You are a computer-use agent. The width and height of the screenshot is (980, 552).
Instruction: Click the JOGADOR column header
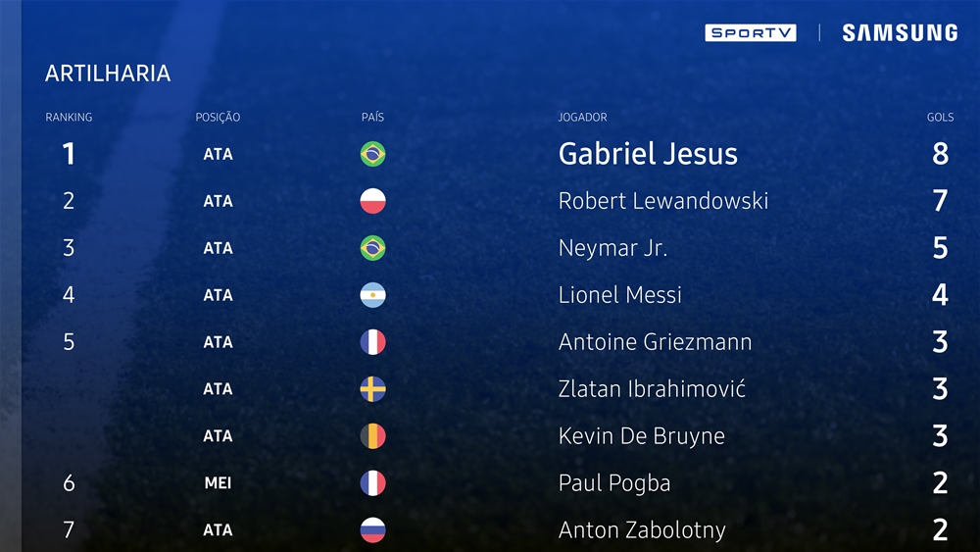tap(582, 117)
